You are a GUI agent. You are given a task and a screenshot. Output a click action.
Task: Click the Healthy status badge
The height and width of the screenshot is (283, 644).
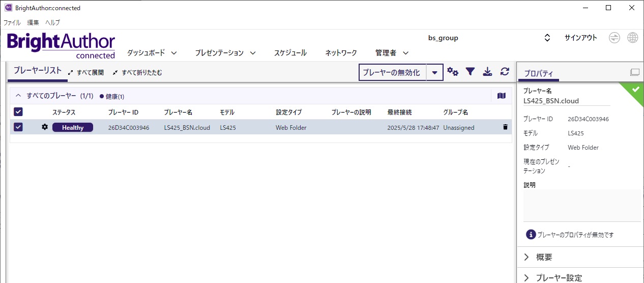click(73, 127)
